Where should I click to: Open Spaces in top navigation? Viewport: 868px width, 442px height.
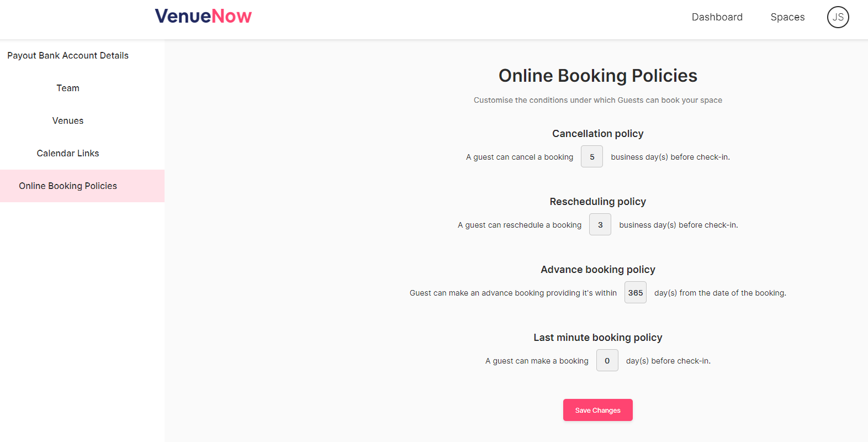[x=787, y=17]
